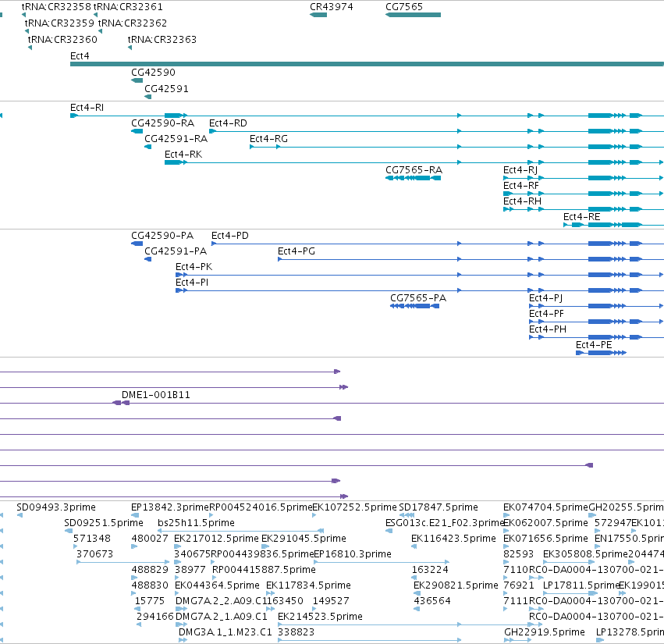Image resolution: width=664 pixels, height=644 pixels.
Task: Open the Ect4-RD transcript label
Action: click(x=228, y=123)
